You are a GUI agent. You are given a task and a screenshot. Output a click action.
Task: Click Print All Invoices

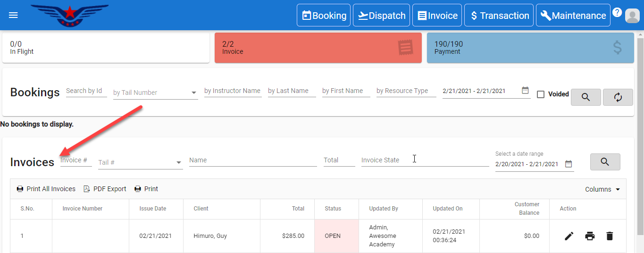pos(46,189)
